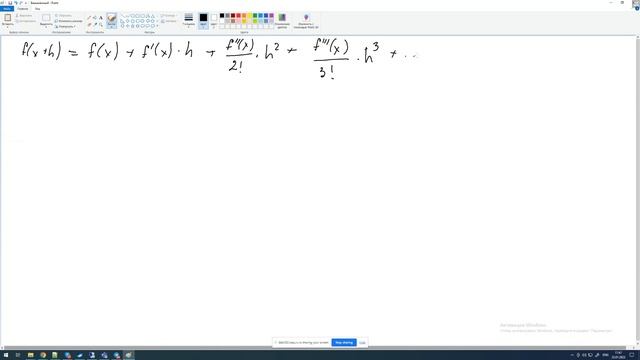Pick the red color swatch
Viewport: 640px width, 360px height.
point(238,16)
